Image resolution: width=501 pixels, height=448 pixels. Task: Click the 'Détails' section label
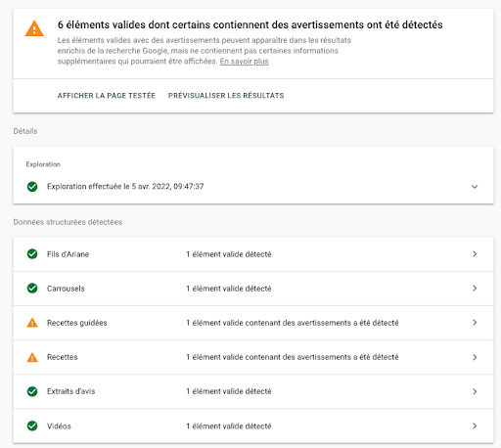25,131
